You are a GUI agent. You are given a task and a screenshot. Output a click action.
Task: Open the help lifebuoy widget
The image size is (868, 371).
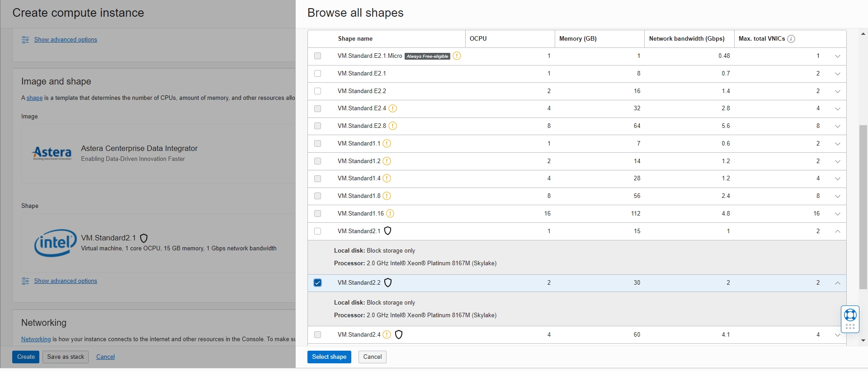point(850,315)
